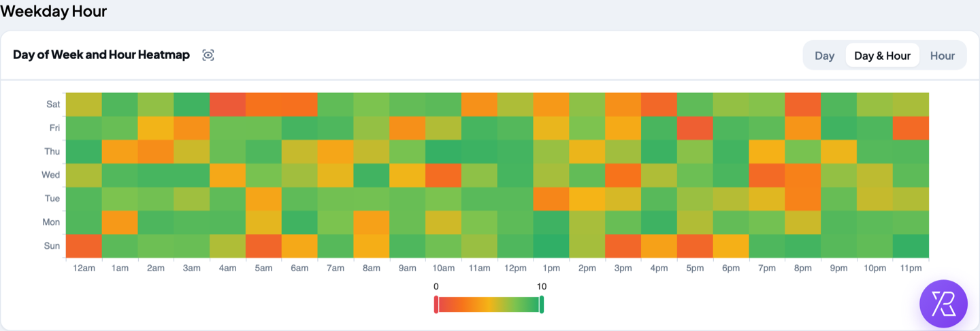
Task: Click the Sun 5am heatmap cell
Action: [263, 246]
